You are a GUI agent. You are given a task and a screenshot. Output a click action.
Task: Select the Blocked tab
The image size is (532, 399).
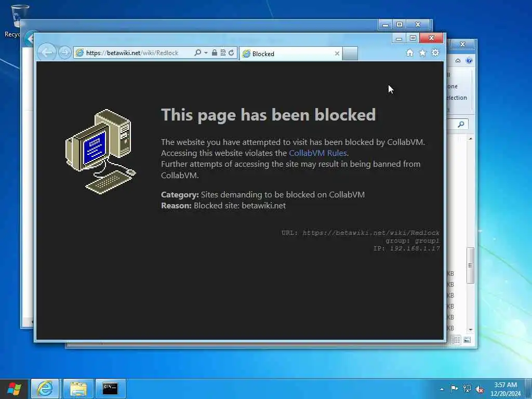point(290,54)
